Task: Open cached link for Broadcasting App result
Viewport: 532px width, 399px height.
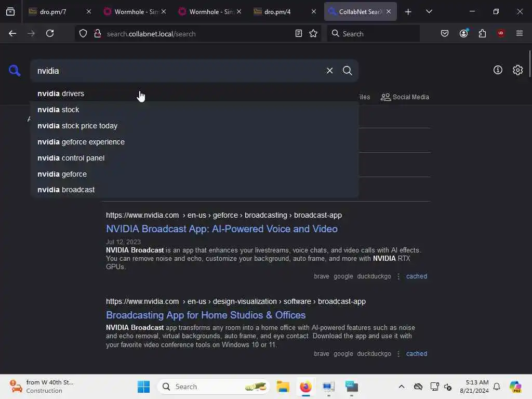Action: pyautogui.click(x=417, y=353)
